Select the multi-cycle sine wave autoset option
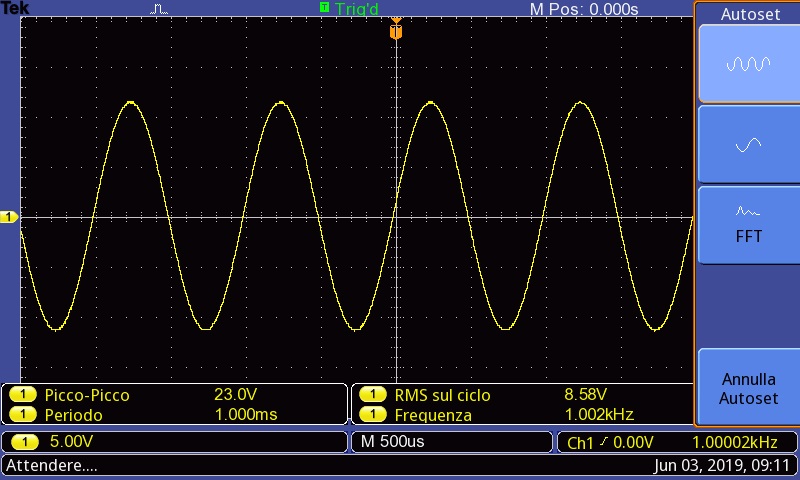Image resolution: width=800 pixels, height=480 pixels. [749, 64]
